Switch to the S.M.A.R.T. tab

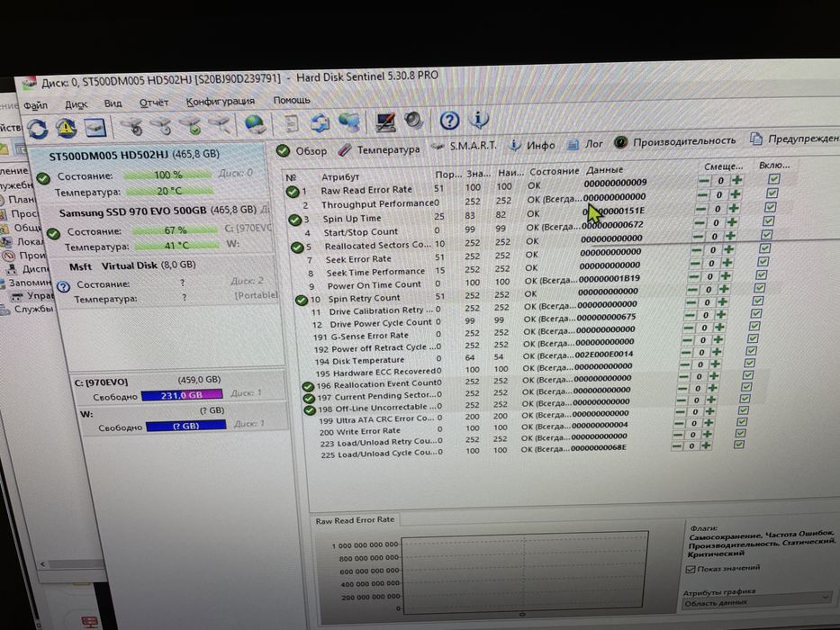coord(465,146)
